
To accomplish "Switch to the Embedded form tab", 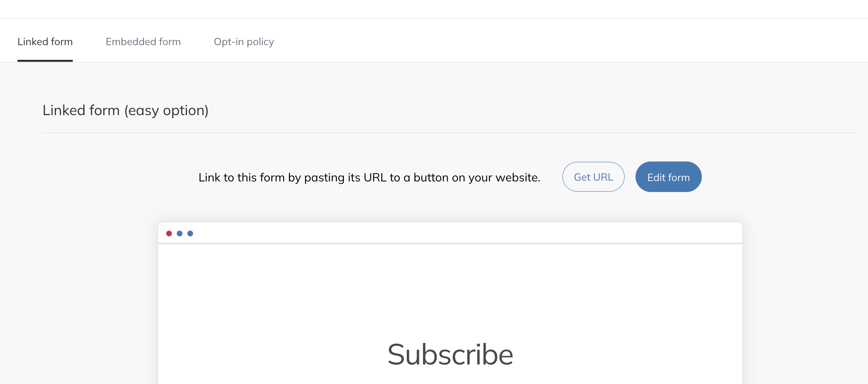I will (x=143, y=42).
